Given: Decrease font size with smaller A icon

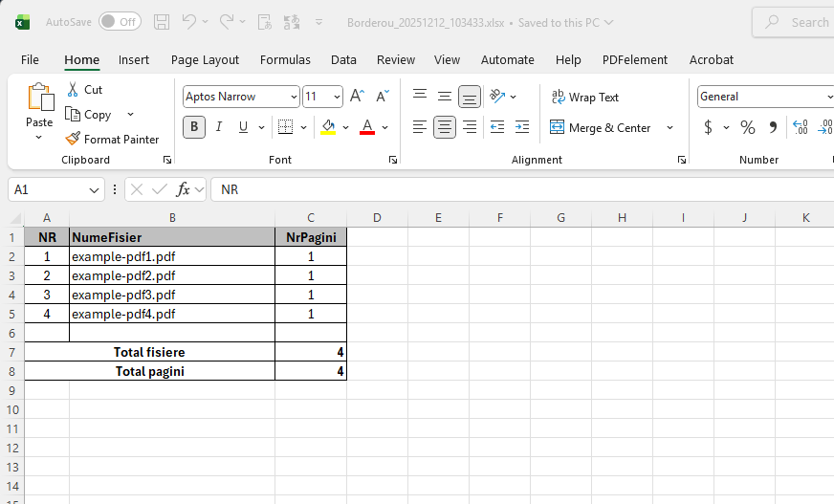Looking at the screenshot, I should point(383,97).
